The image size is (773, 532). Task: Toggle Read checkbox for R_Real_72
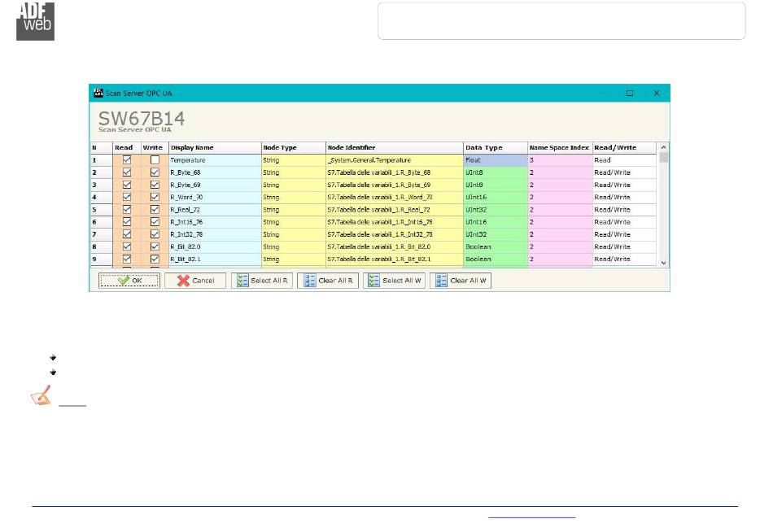click(x=127, y=210)
